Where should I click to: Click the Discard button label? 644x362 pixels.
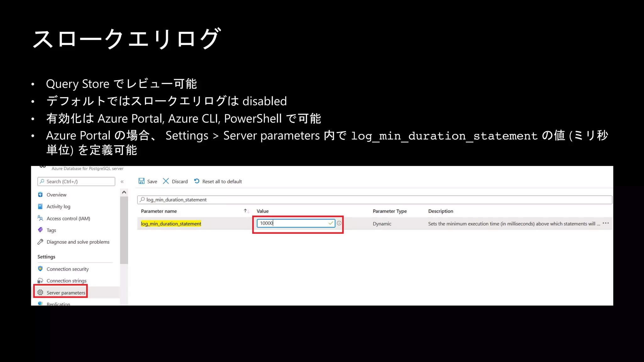click(x=180, y=182)
